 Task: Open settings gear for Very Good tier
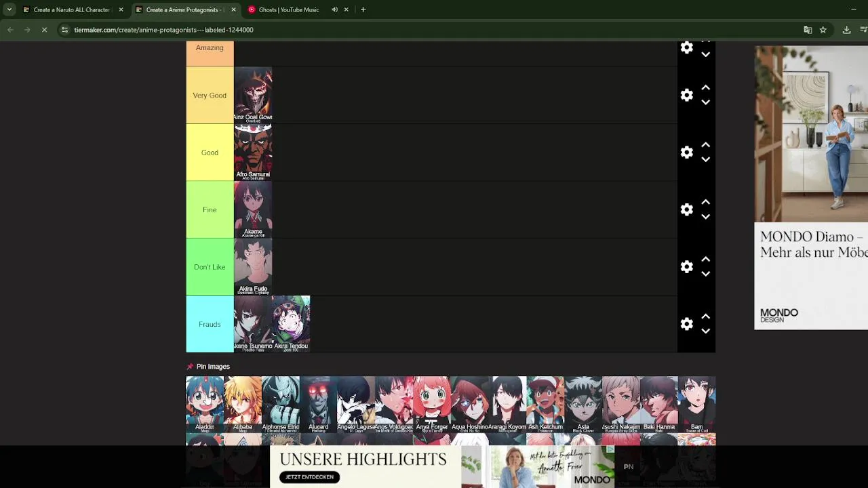687,95
